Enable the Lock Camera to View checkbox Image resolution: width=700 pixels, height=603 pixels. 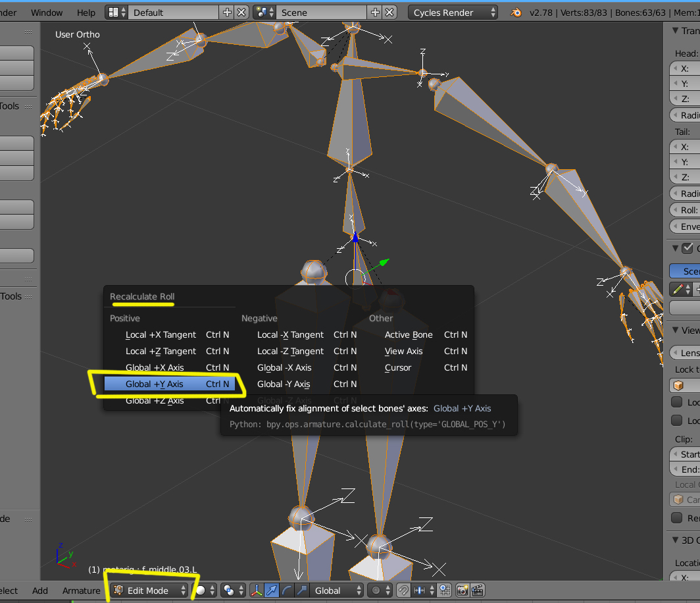[677, 420]
